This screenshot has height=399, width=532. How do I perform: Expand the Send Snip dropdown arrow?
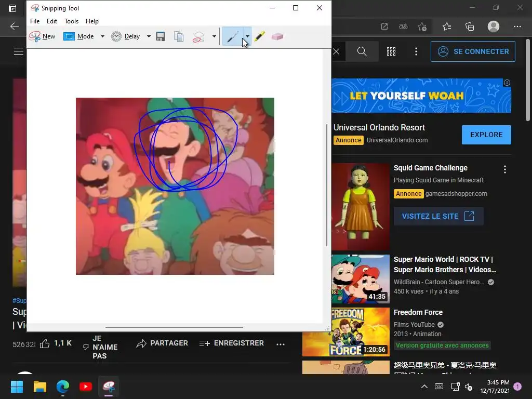(x=214, y=36)
